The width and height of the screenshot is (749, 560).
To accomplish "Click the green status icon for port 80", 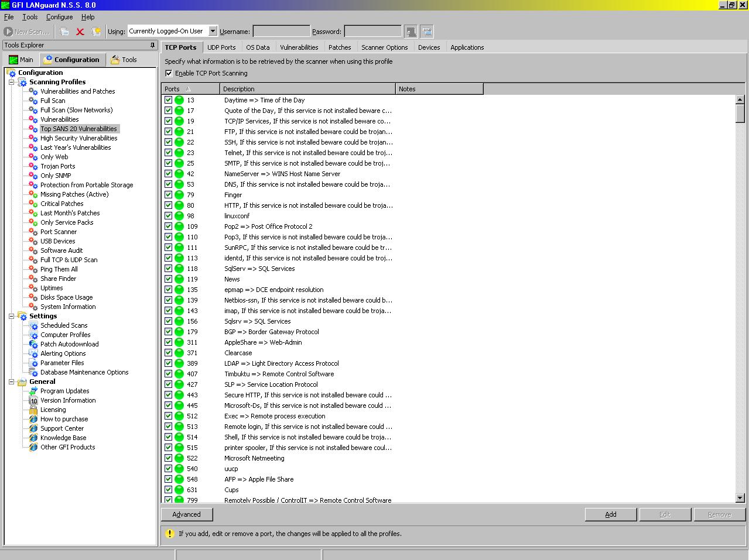I will tap(179, 205).
